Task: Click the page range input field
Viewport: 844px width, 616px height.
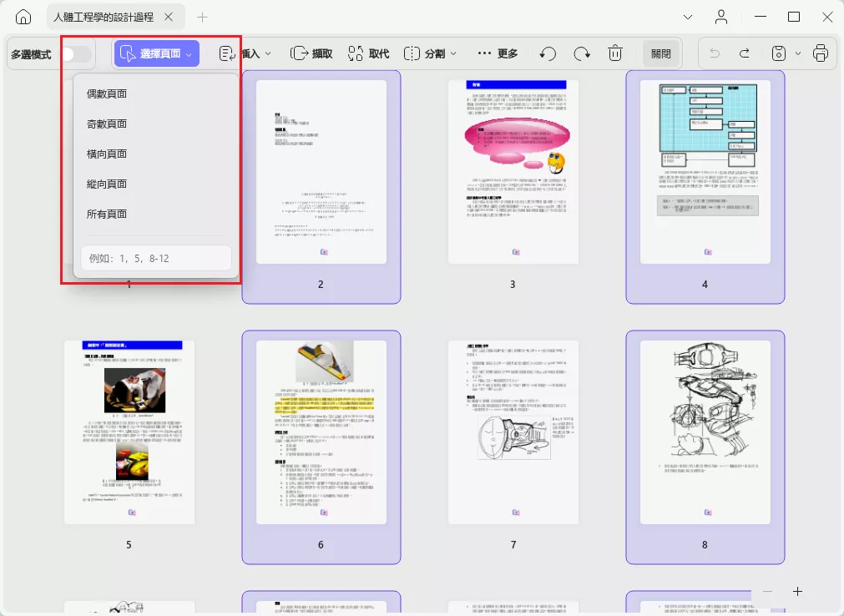Action: [x=156, y=258]
